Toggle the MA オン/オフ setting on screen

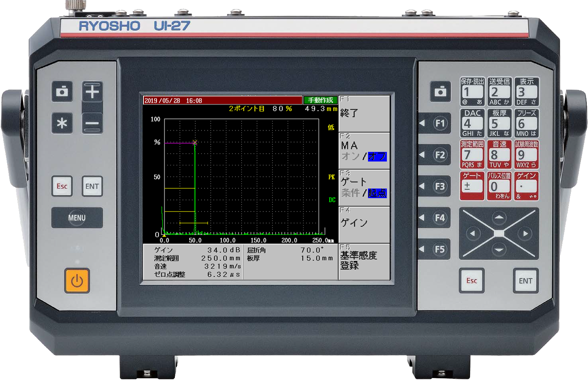coord(364,151)
